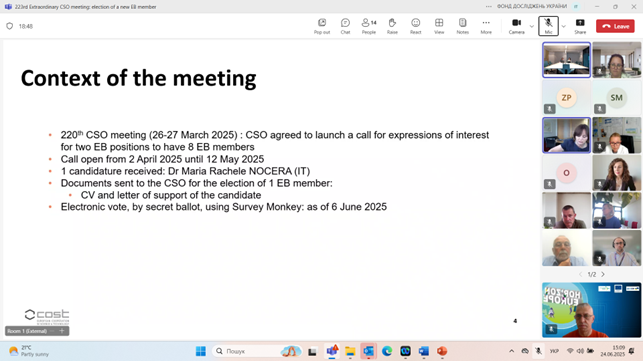Open meeting Notes
Screen dimensions: 643x361
[x=463, y=26]
